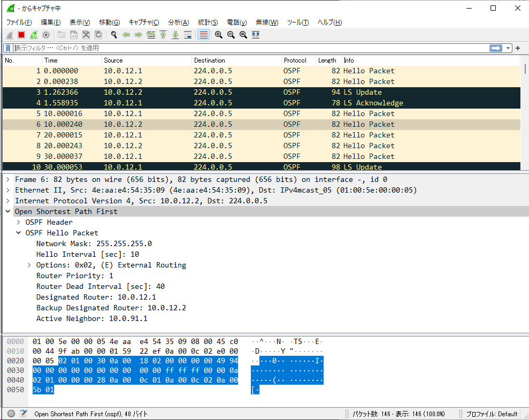Expand the OSPF Header node

pyautogui.click(x=19, y=223)
